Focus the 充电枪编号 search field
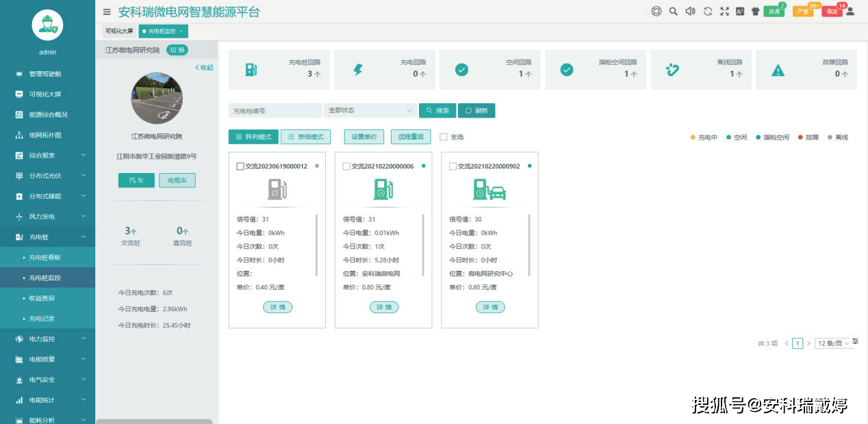868x424 pixels. coord(275,110)
